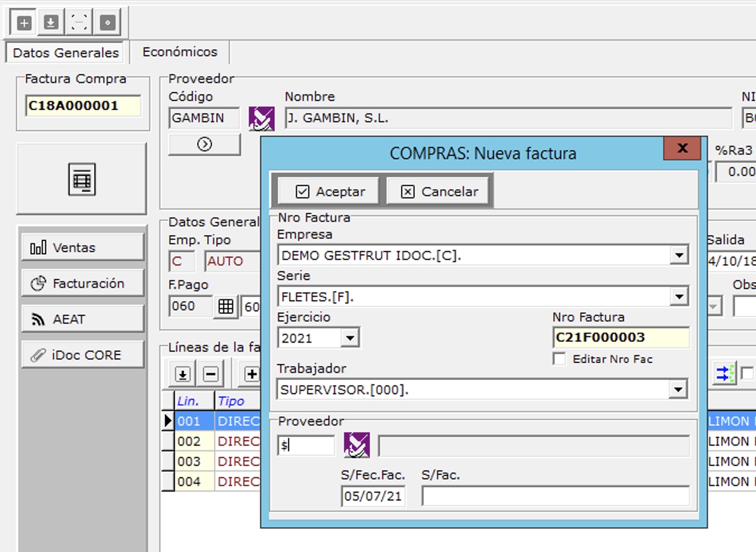756x552 pixels.
Task: Open the Facturación side panel button
Action: (82, 283)
